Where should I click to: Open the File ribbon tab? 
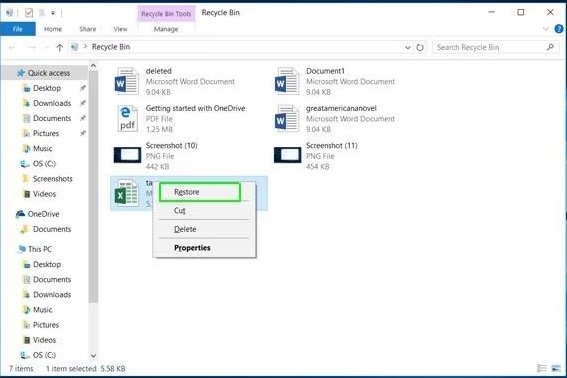[x=18, y=29]
